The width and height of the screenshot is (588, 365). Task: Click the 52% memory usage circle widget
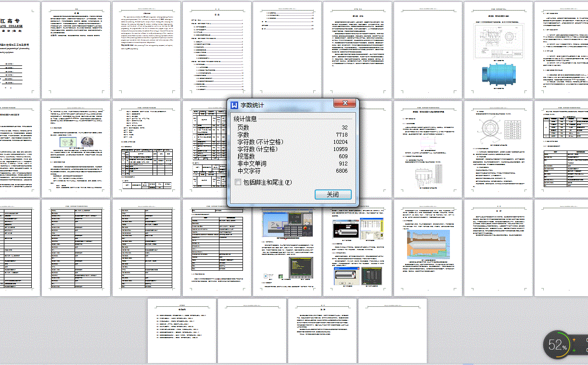coord(558,345)
